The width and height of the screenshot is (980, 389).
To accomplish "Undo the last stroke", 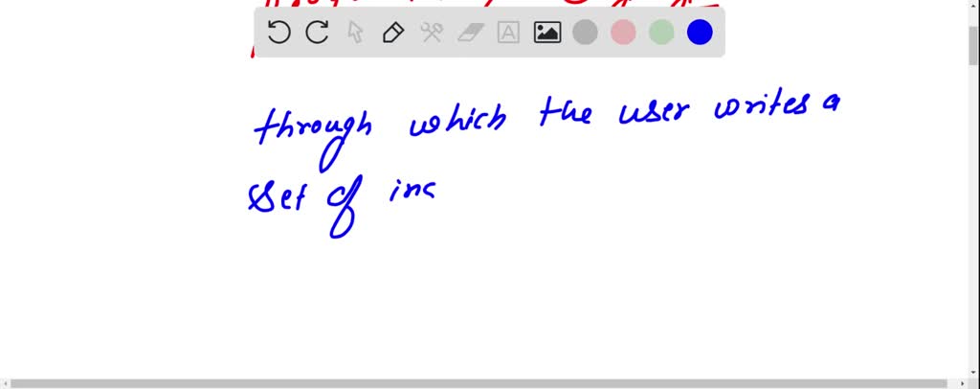I will [x=278, y=32].
